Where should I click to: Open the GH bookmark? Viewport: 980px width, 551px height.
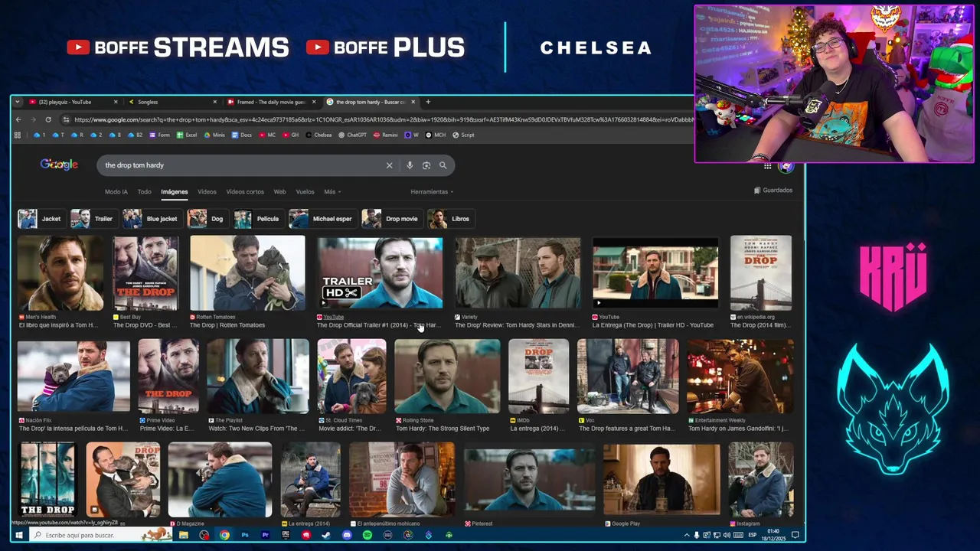point(290,135)
